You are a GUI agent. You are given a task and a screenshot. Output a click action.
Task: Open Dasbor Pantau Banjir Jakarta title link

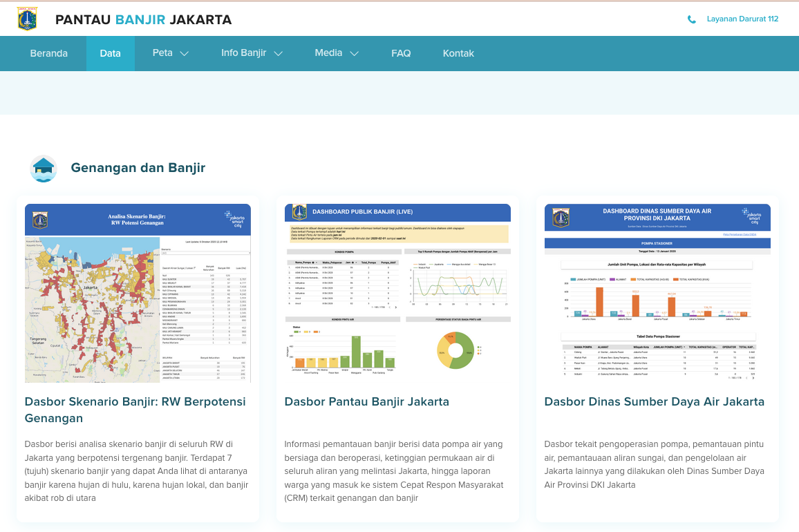(366, 401)
